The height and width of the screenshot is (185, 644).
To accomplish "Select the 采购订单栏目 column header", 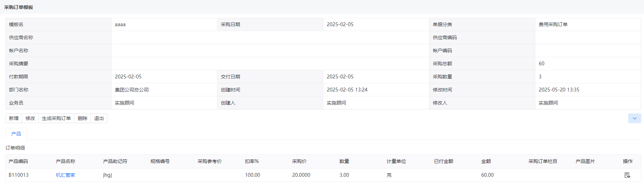I will (543, 161).
